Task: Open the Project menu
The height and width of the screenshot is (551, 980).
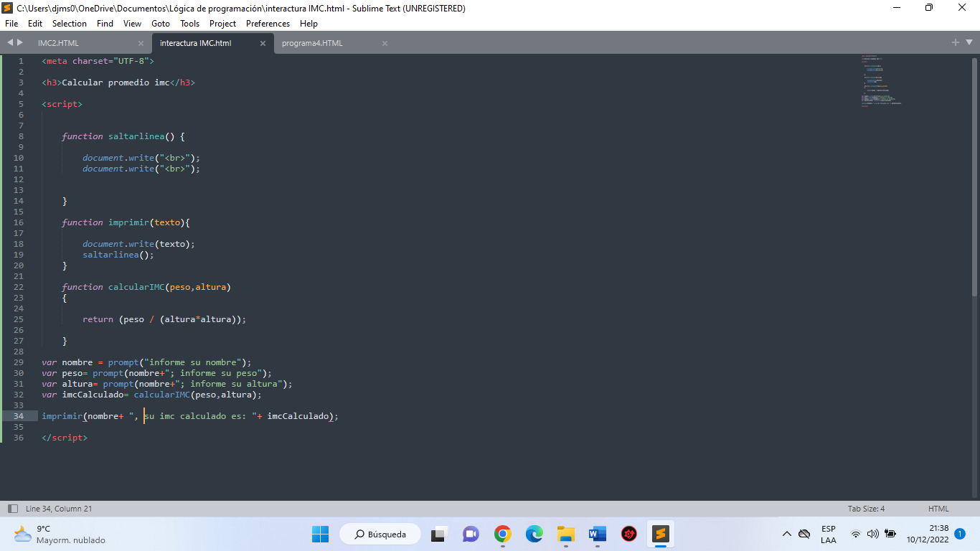Action: (222, 24)
